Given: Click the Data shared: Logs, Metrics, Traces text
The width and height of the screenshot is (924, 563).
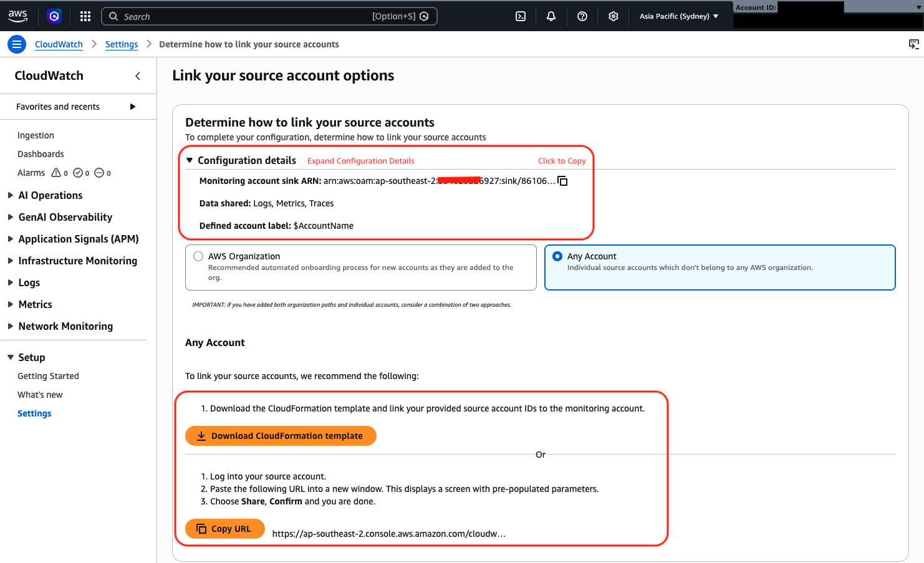Looking at the screenshot, I should [266, 203].
